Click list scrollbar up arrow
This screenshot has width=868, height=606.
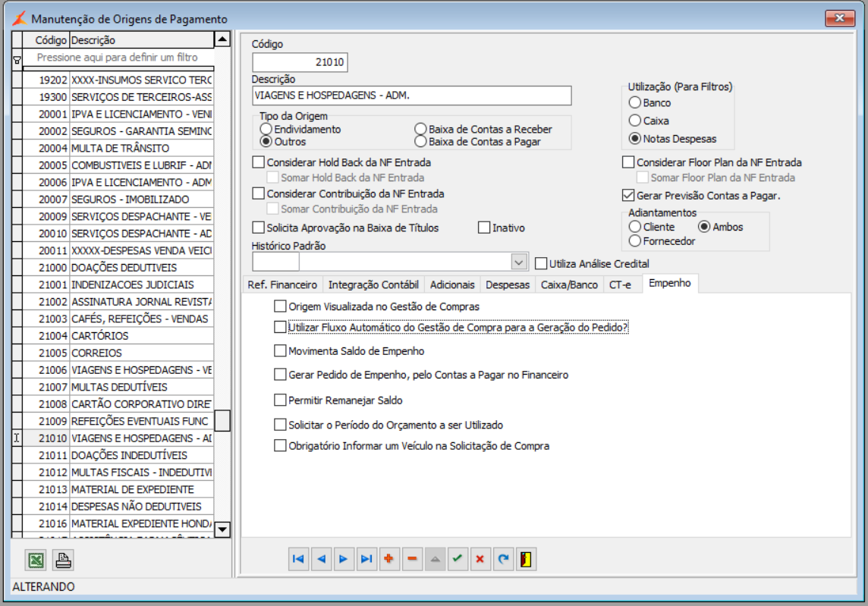click(x=222, y=39)
